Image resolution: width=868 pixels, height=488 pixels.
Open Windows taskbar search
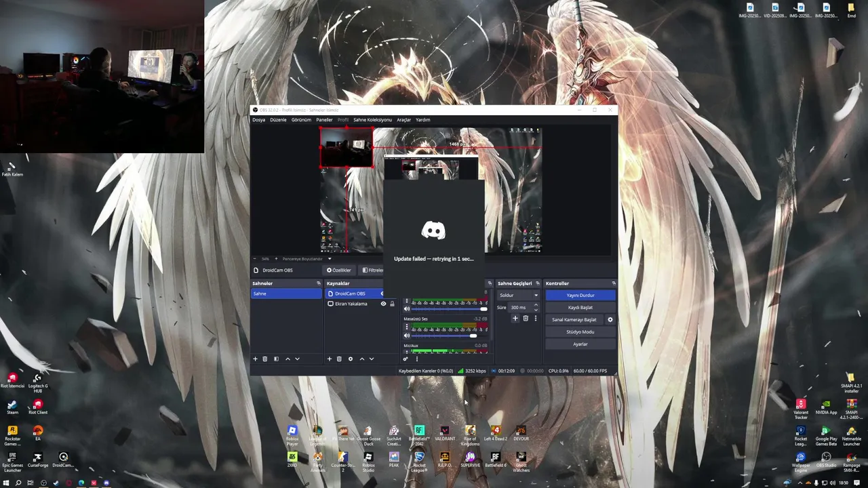pos(18,483)
